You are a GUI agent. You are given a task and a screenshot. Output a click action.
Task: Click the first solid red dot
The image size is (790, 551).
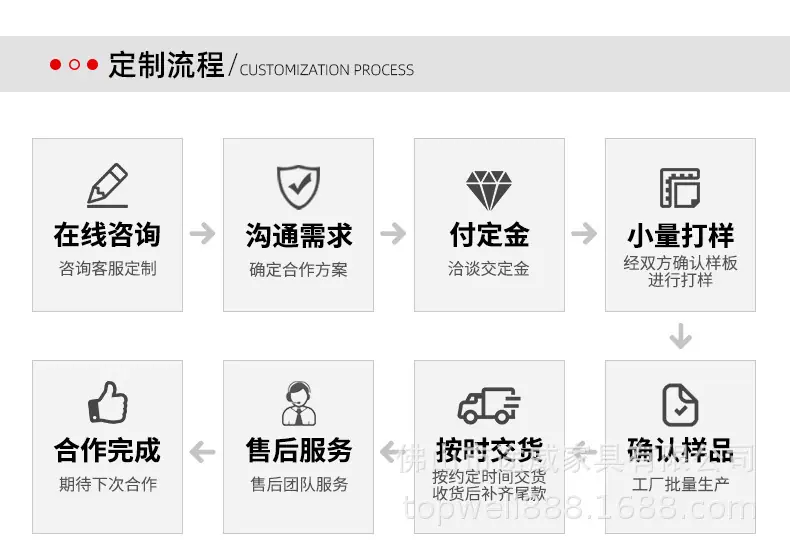click(55, 64)
